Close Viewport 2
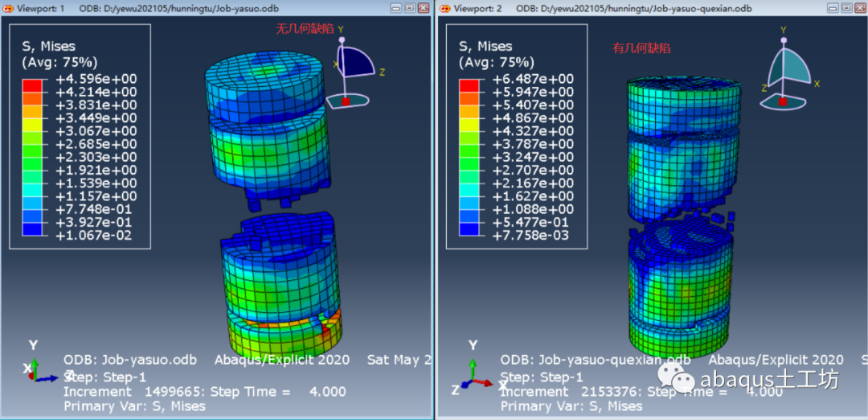This screenshot has width=868, height=420. (860, 8)
